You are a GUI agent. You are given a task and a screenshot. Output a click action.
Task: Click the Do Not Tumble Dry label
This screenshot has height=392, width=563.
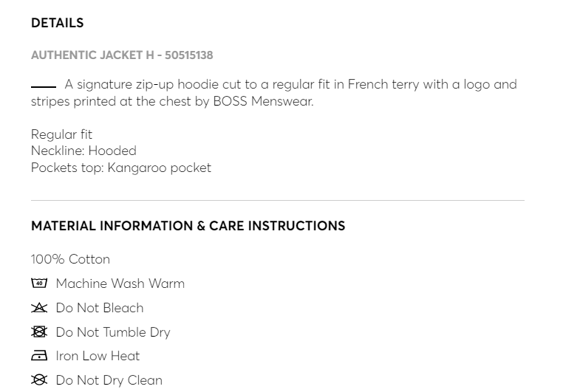pyautogui.click(x=113, y=332)
